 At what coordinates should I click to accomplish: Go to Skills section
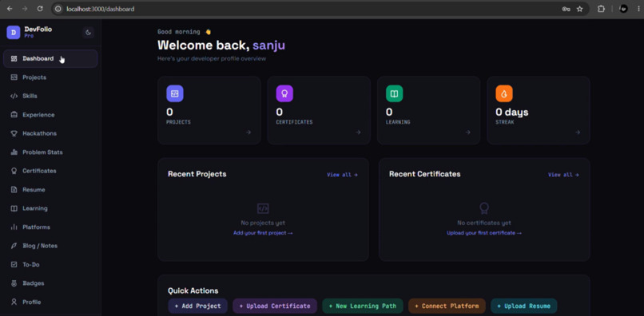[50, 96]
